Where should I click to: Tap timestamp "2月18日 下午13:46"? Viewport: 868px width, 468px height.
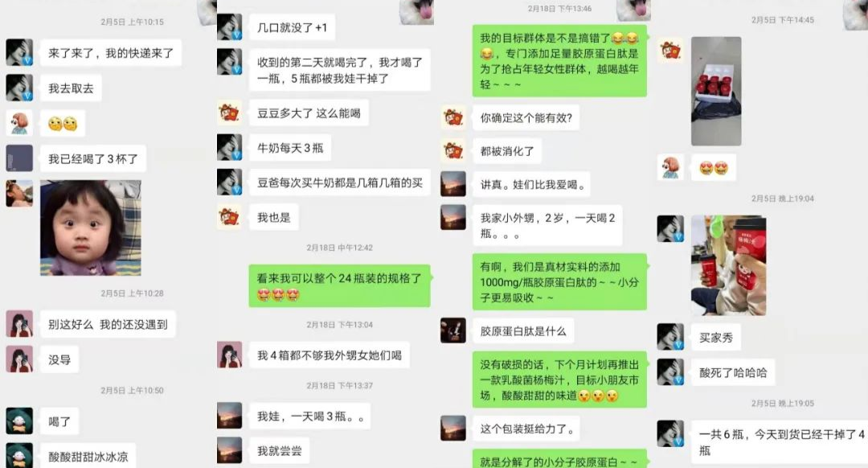click(559, 8)
